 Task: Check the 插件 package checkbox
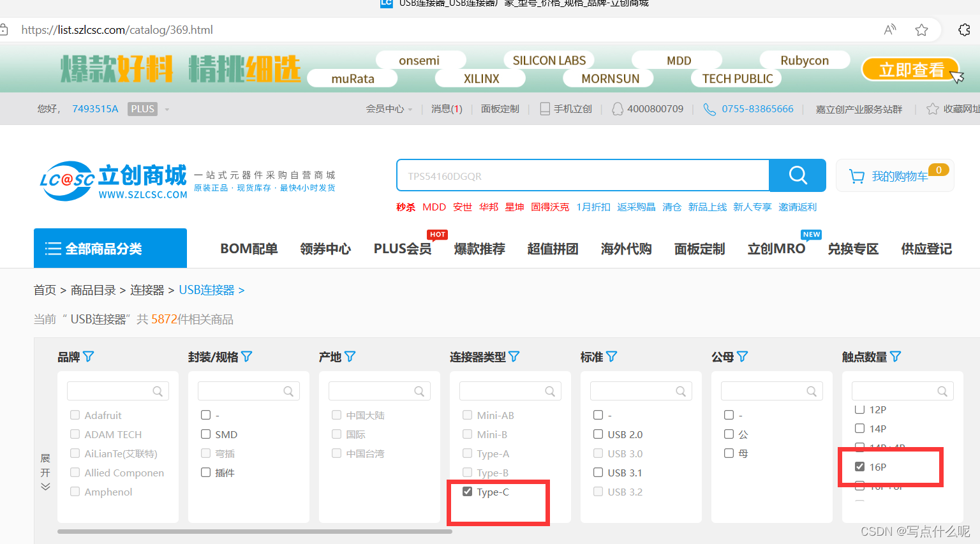(206, 473)
